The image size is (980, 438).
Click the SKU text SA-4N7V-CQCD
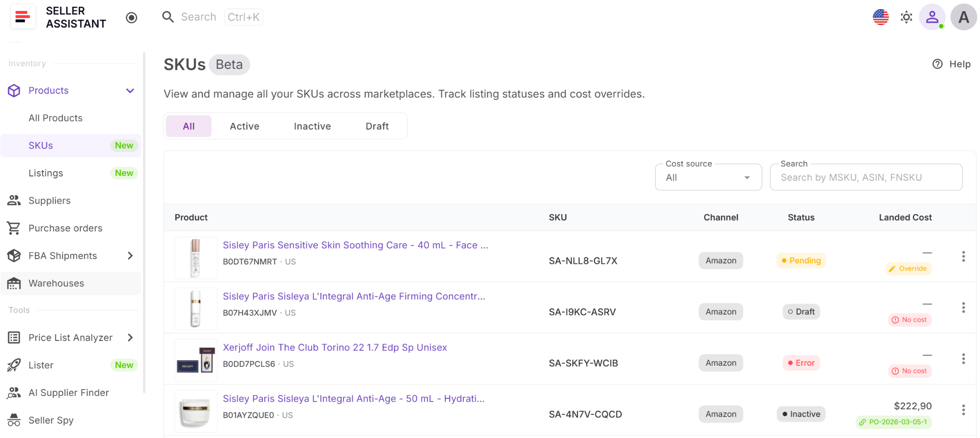[x=585, y=415]
